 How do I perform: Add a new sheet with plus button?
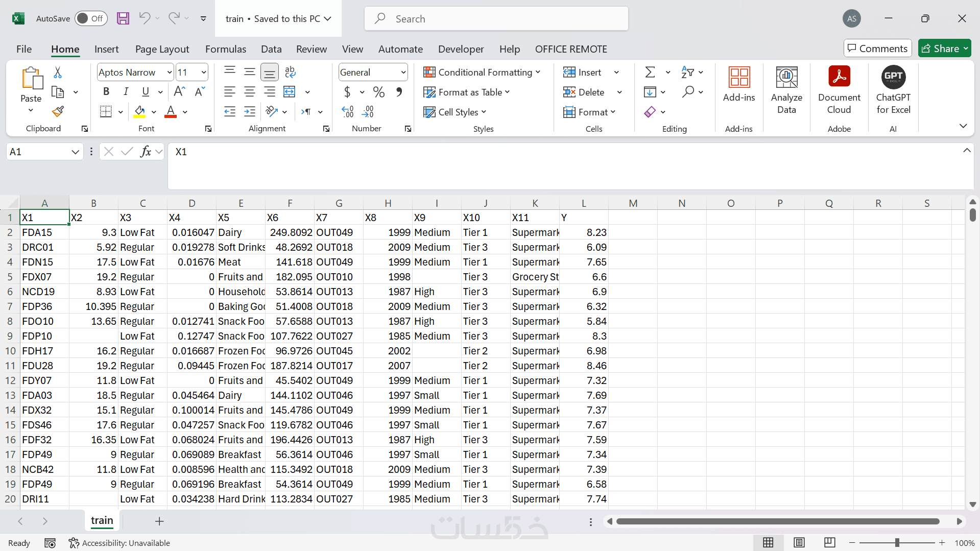coord(159,521)
